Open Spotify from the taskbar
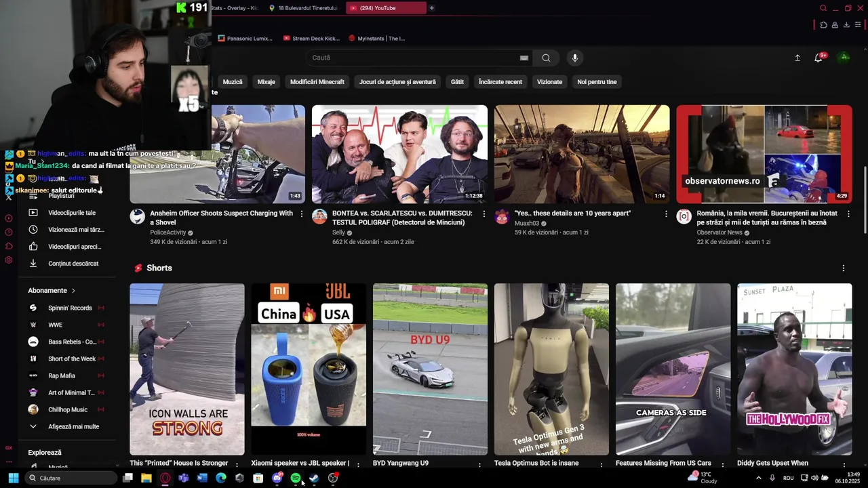868x488 pixels. coord(296,478)
